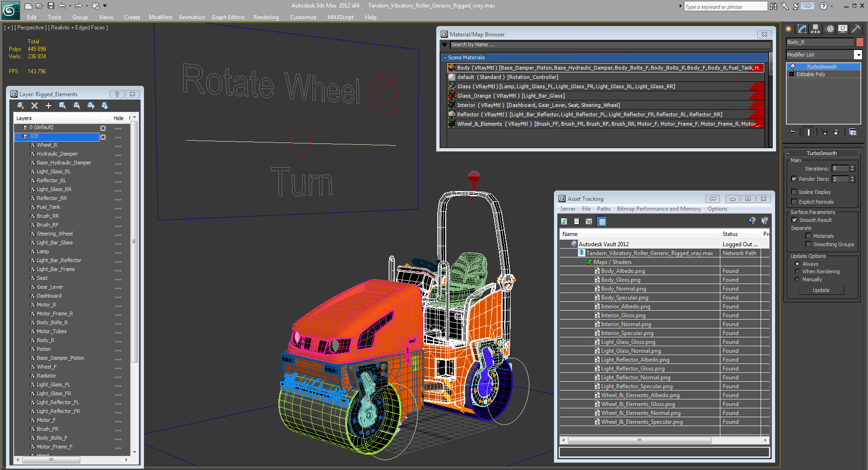Click the Table View icon in Asset Tracking
868x470 pixels.
[x=602, y=221]
